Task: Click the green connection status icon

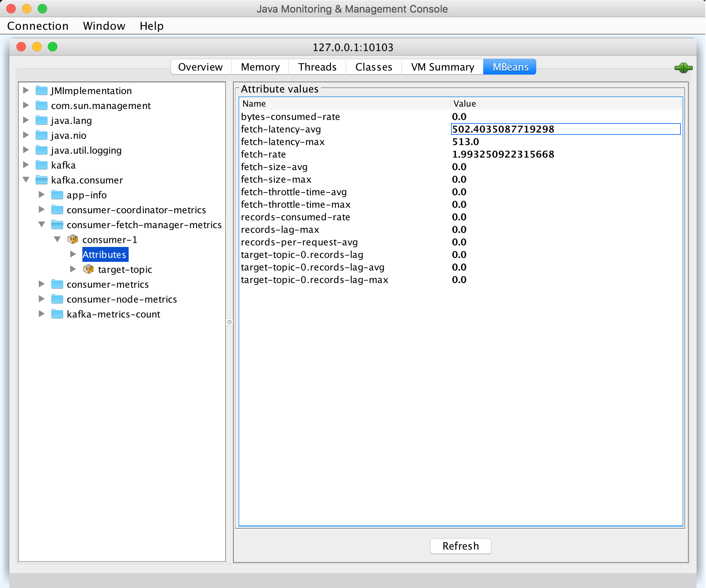Action: coord(683,68)
